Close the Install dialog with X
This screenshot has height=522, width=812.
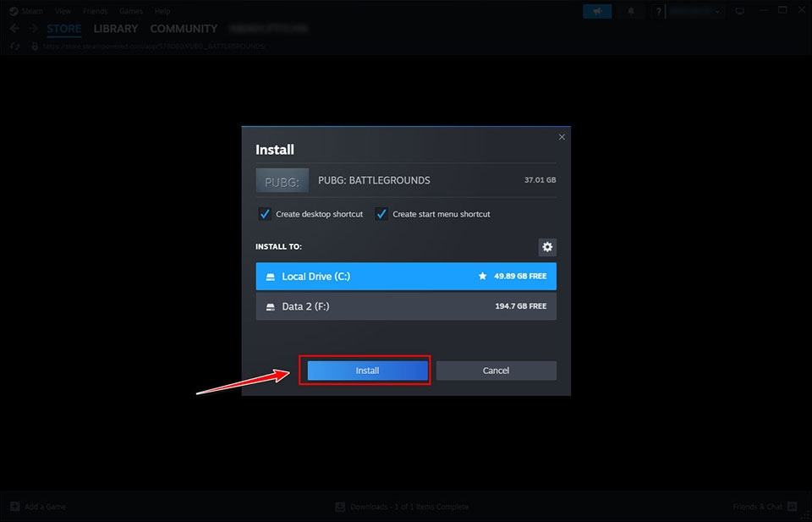[562, 137]
